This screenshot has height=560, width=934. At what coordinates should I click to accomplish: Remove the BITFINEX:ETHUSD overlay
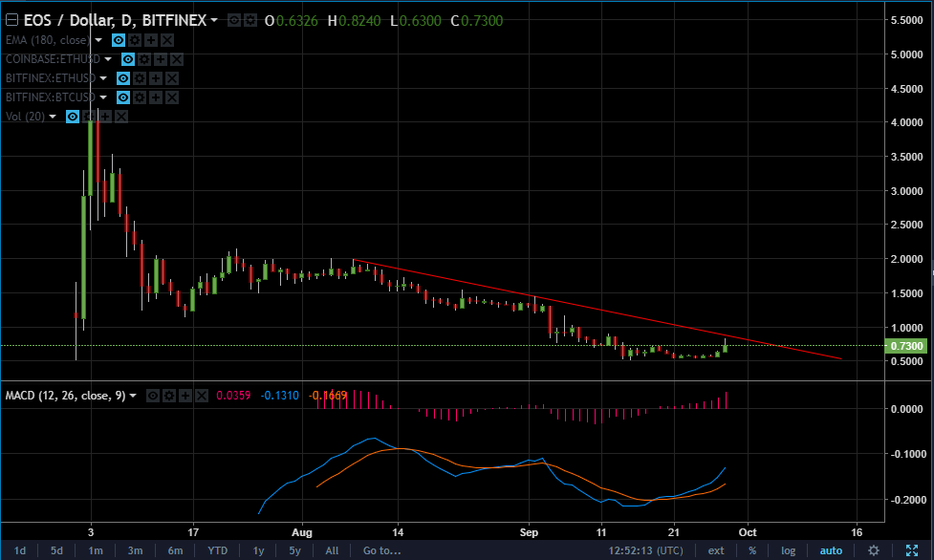tap(172, 78)
